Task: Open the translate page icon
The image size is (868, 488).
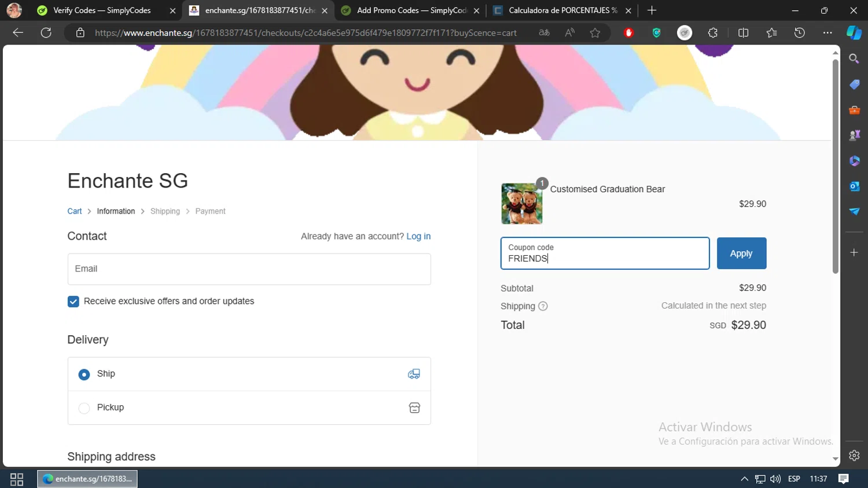Action: [x=544, y=33]
